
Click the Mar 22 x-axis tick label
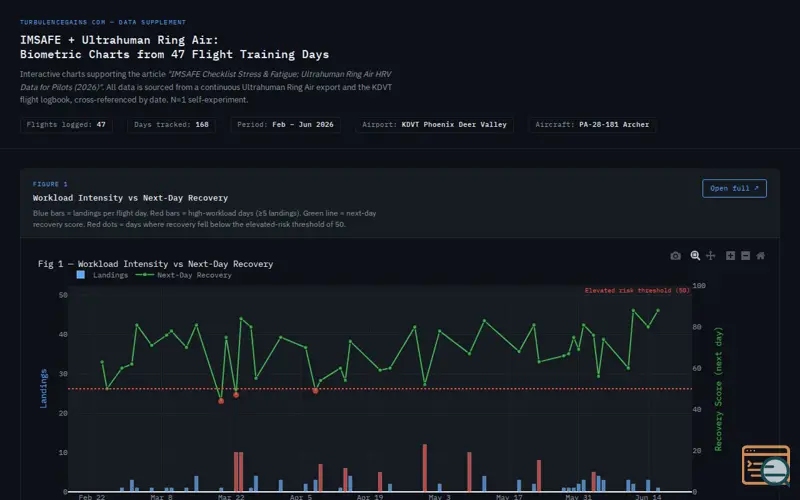click(x=231, y=496)
